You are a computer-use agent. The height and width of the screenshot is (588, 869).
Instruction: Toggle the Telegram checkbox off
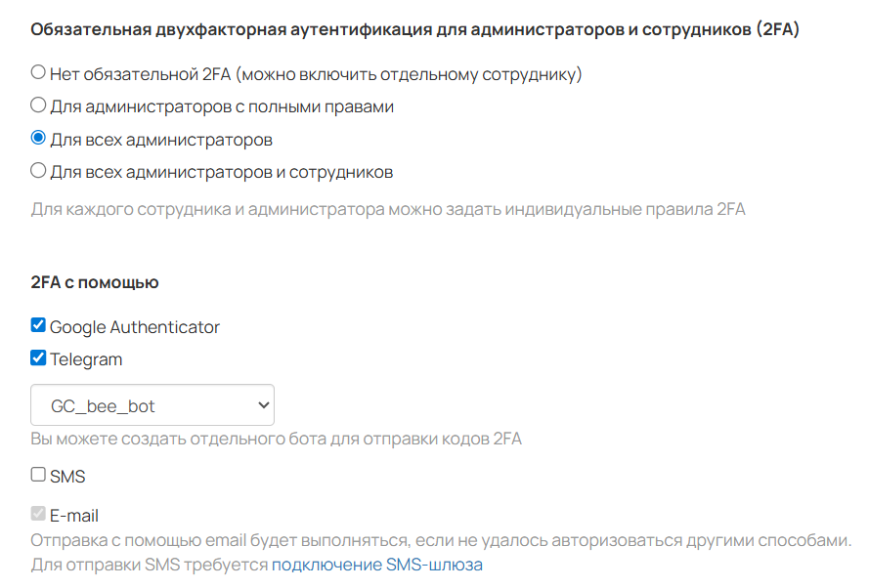click(38, 358)
